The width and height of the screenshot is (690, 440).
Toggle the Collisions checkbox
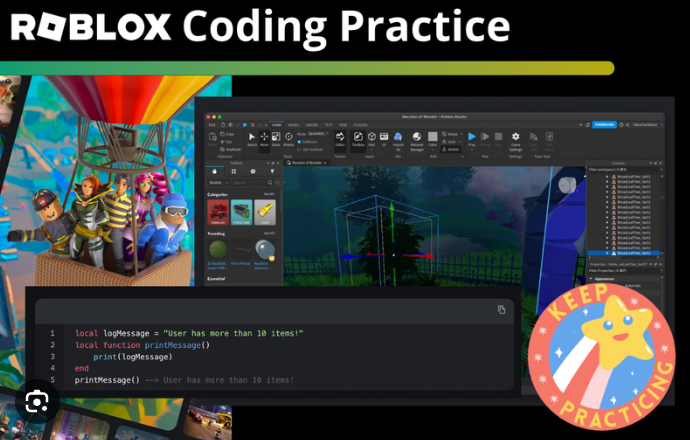(x=299, y=142)
